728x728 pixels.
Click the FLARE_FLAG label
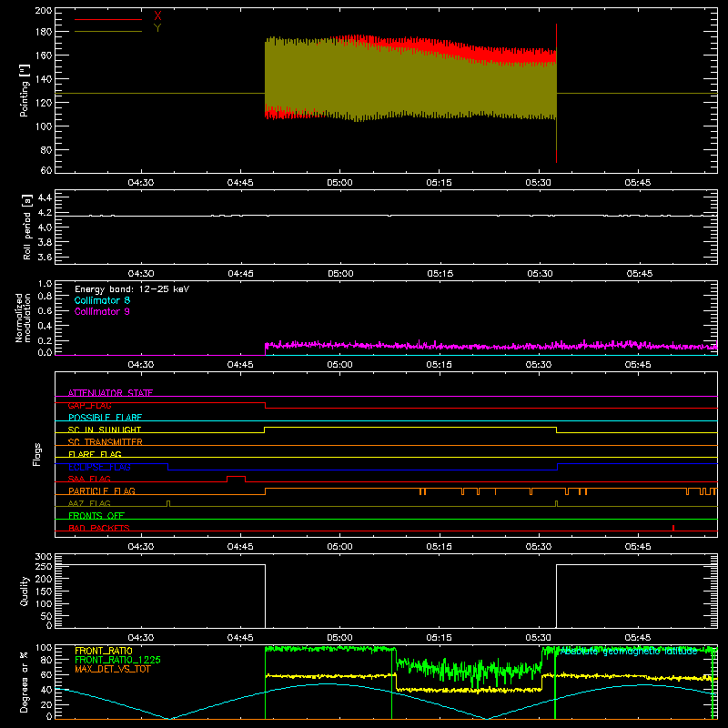pyautogui.click(x=95, y=454)
